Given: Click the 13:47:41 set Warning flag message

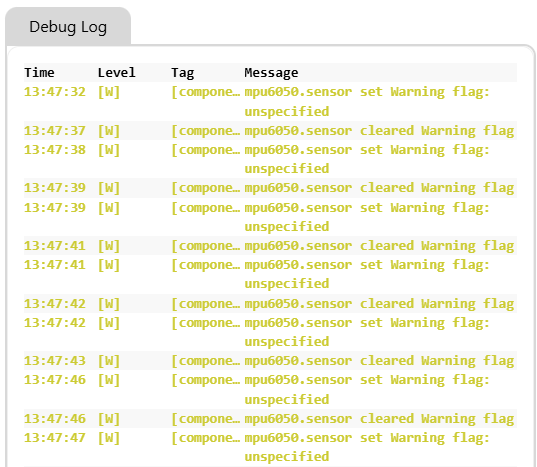Looking at the screenshot, I should 367,274.
